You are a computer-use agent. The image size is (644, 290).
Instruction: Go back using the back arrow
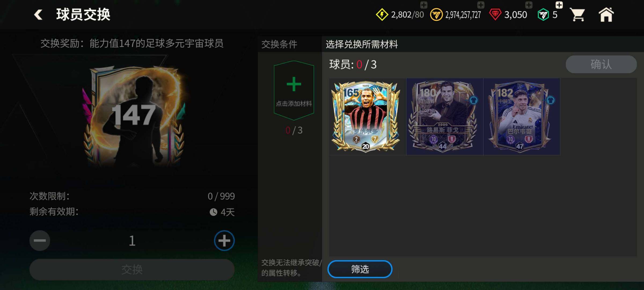pyautogui.click(x=38, y=15)
